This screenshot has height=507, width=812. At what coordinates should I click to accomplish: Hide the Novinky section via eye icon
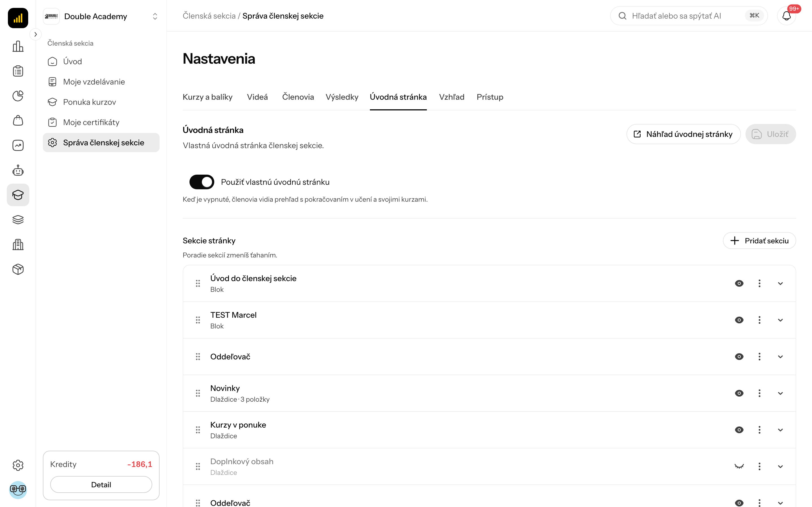[x=739, y=393]
